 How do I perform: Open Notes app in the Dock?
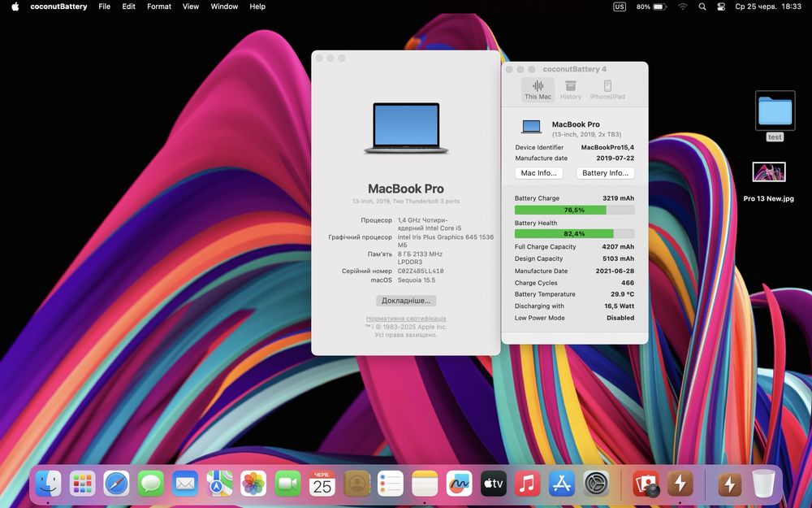tap(425, 484)
